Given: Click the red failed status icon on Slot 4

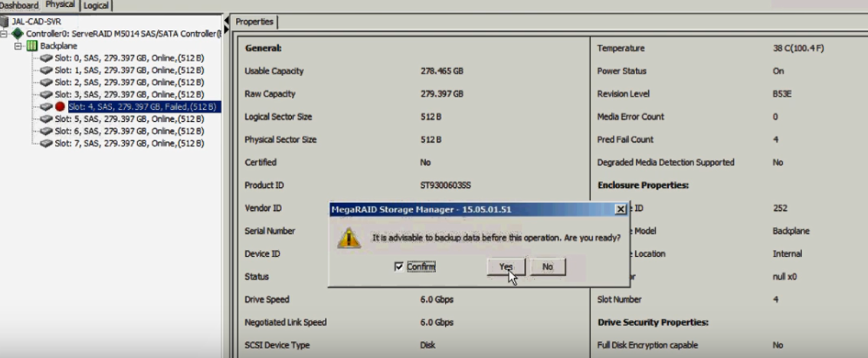Looking at the screenshot, I should [61, 107].
